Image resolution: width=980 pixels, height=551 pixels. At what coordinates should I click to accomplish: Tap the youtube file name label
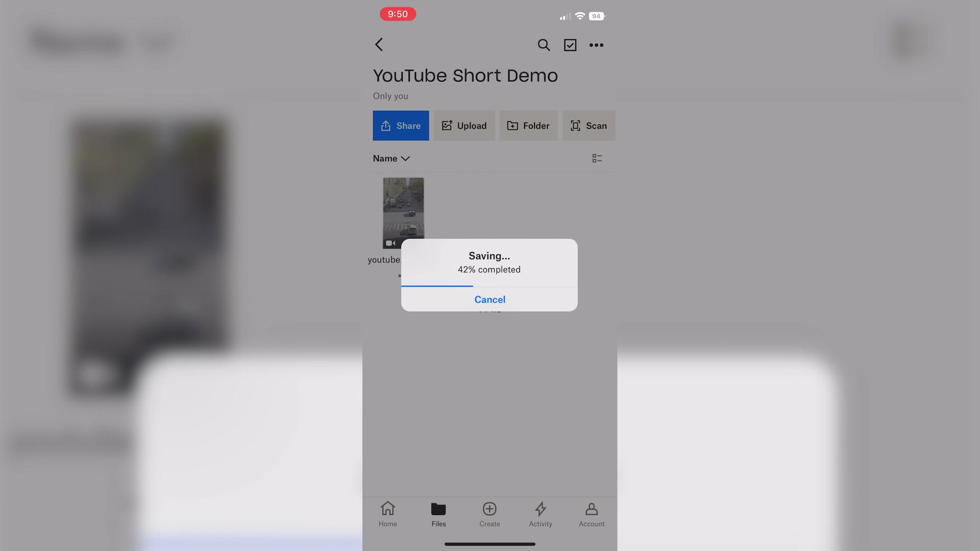[384, 260]
